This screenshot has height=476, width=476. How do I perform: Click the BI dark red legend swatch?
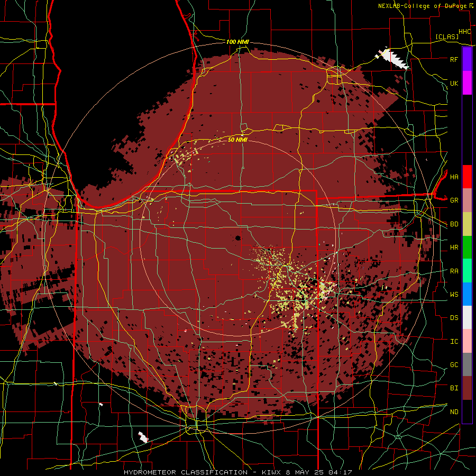click(467, 388)
